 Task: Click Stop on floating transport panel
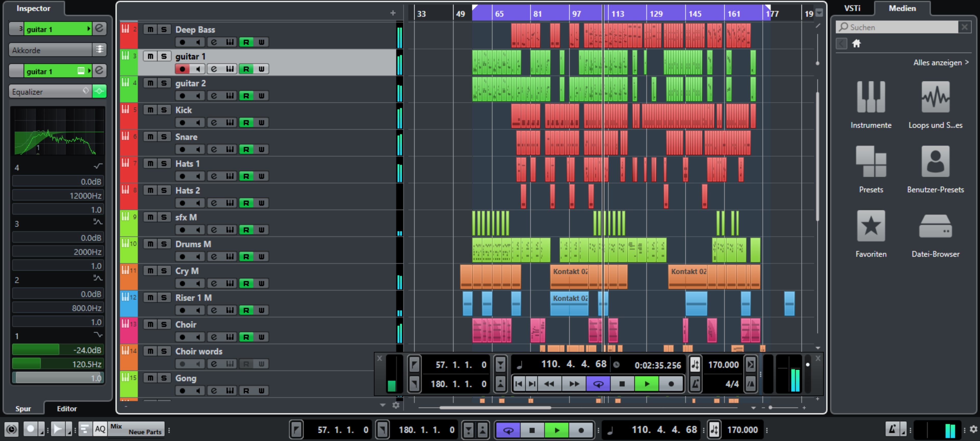click(x=622, y=384)
